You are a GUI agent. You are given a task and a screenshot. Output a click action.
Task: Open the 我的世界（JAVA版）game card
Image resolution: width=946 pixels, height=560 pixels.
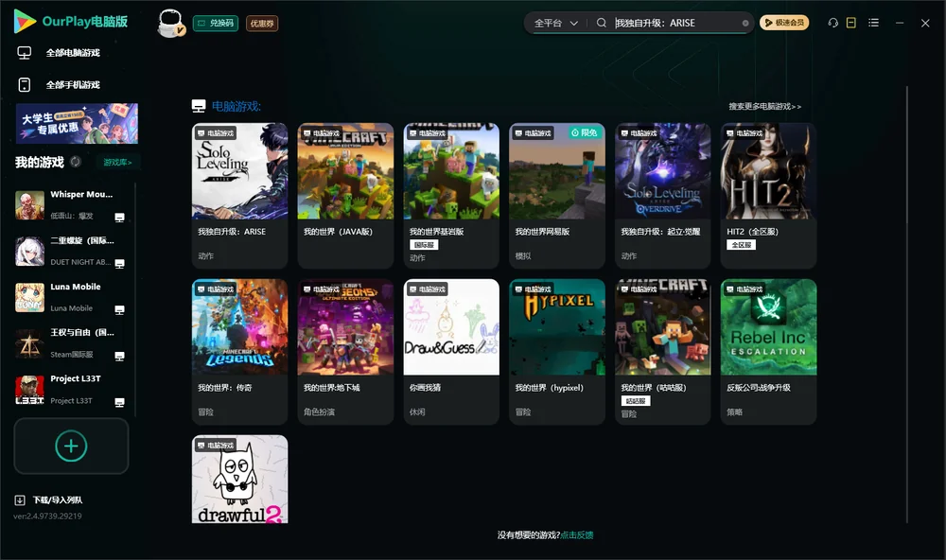(x=345, y=196)
